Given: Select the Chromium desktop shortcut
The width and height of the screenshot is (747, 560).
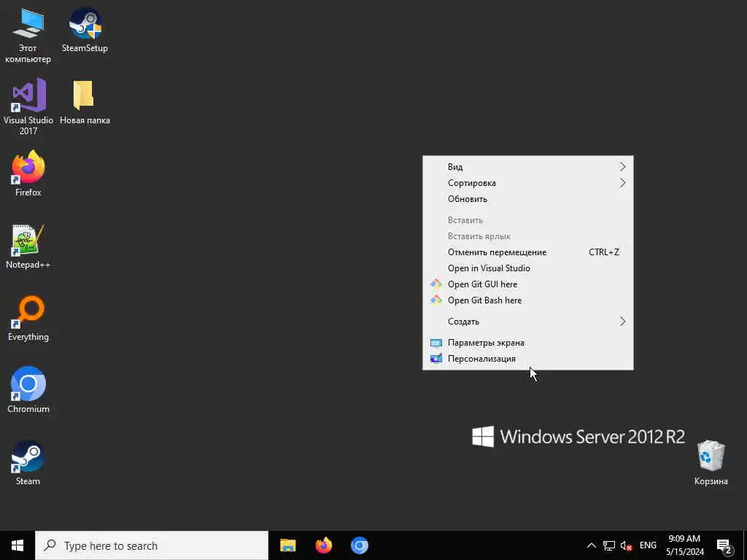Looking at the screenshot, I should tap(28, 389).
